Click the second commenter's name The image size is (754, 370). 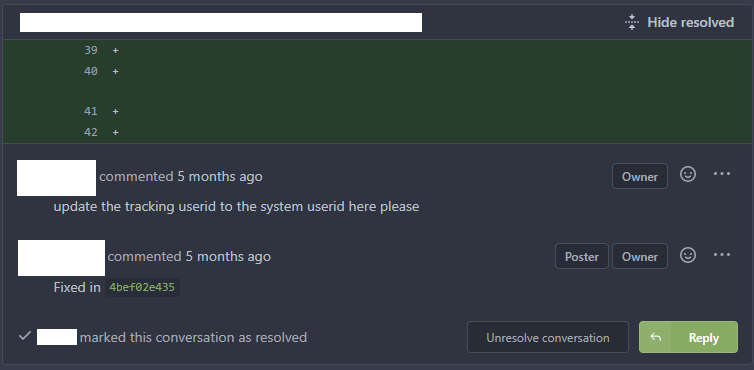61,258
